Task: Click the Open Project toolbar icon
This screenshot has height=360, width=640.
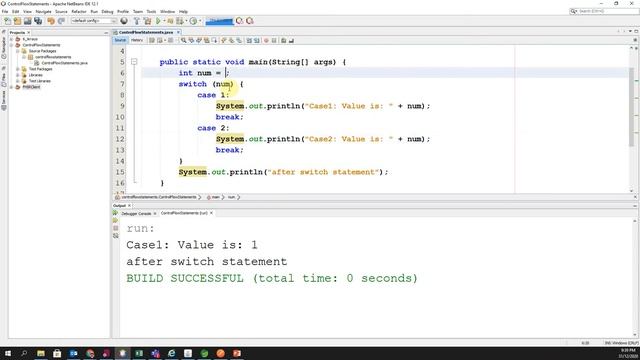Action: [x=27, y=21]
